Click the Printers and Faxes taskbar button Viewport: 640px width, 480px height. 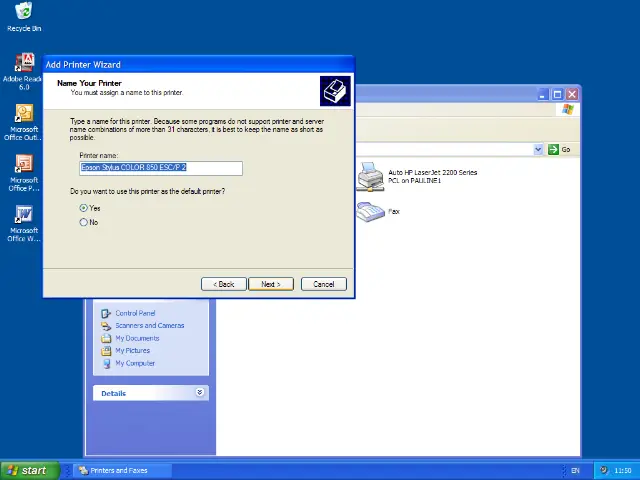(122, 471)
